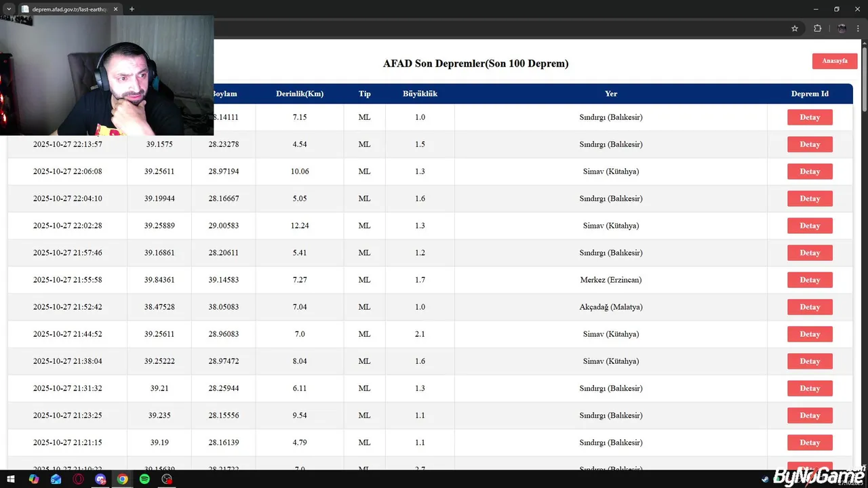868x488 pixels.
Task: Click latitude value 38.47528
Action: [159, 307]
